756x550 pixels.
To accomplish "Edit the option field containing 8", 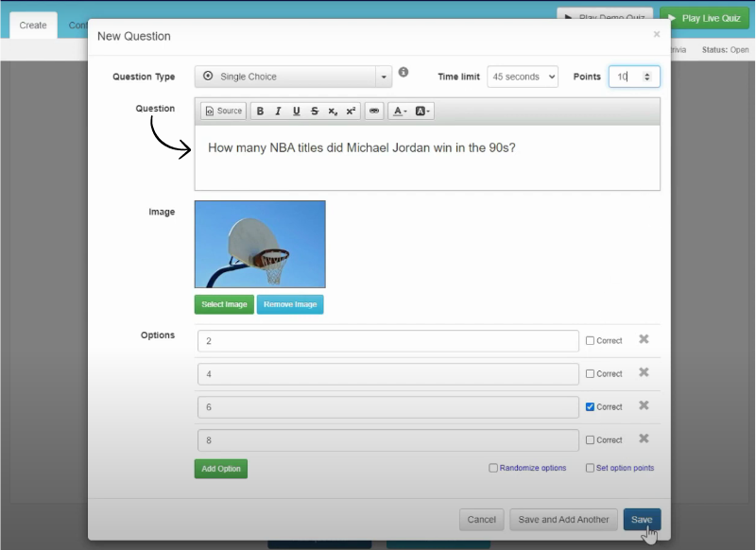I will click(x=388, y=440).
